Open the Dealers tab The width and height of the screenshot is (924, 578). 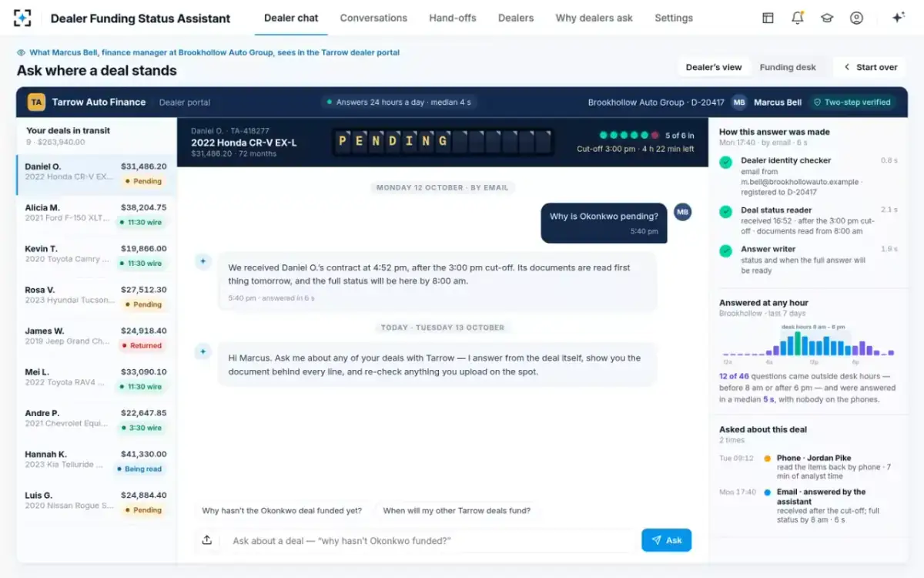click(516, 18)
